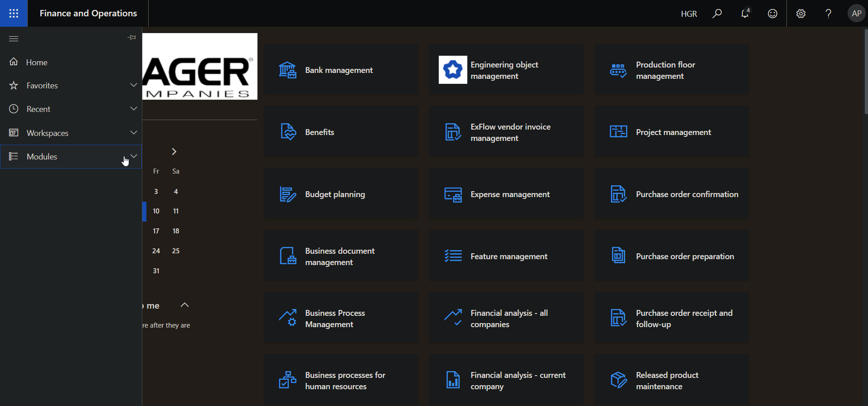Screen dimensions: 868x406
Task: Pin the navigation pane open
Action: pyautogui.click(x=132, y=38)
